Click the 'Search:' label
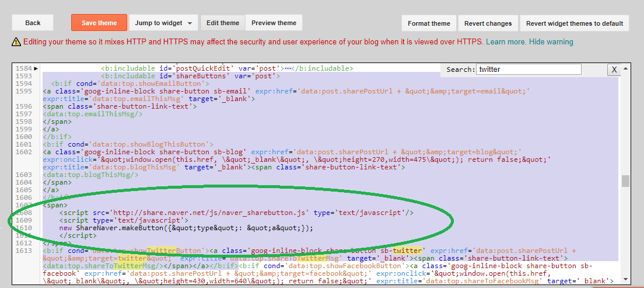 coord(460,70)
